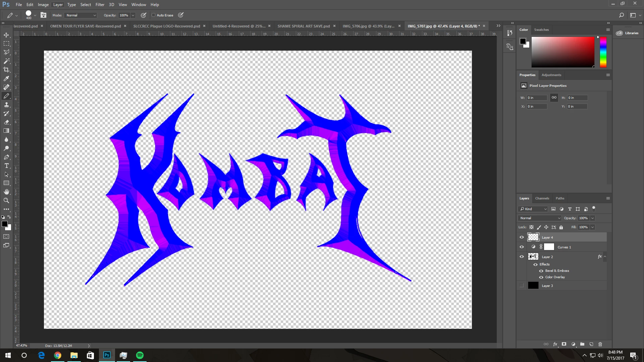Select the Horizontal Type tool

pyautogui.click(x=6, y=166)
